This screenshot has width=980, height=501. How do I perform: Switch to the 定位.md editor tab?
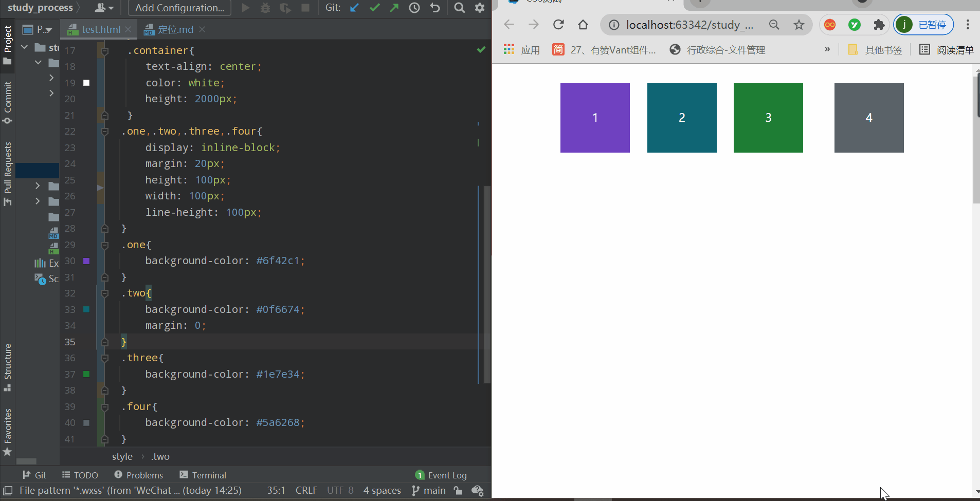175,29
